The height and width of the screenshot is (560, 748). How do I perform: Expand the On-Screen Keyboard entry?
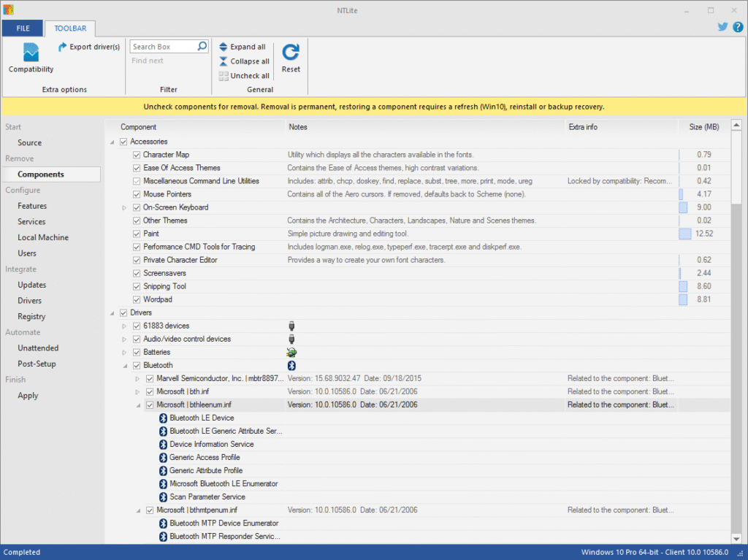pyautogui.click(x=123, y=207)
